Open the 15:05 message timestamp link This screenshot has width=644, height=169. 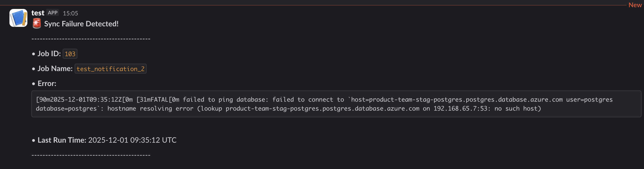point(71,13)
